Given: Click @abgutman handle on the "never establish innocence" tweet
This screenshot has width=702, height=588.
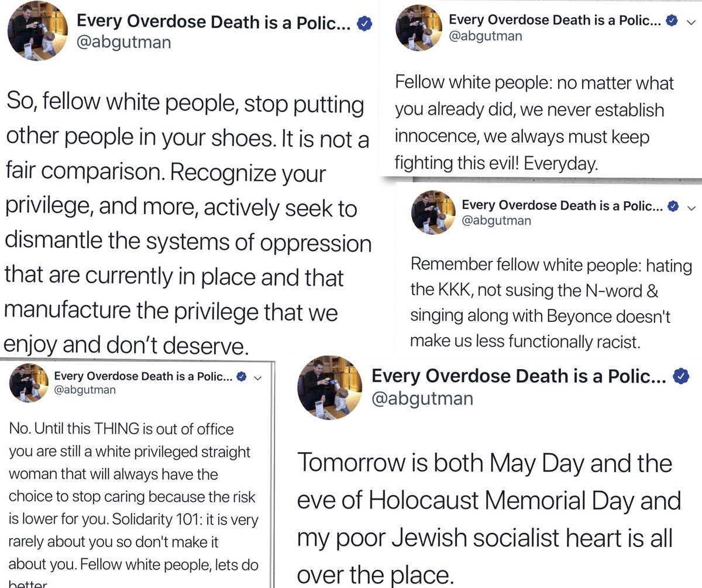Looking at the screenshot, I should 485,35.
